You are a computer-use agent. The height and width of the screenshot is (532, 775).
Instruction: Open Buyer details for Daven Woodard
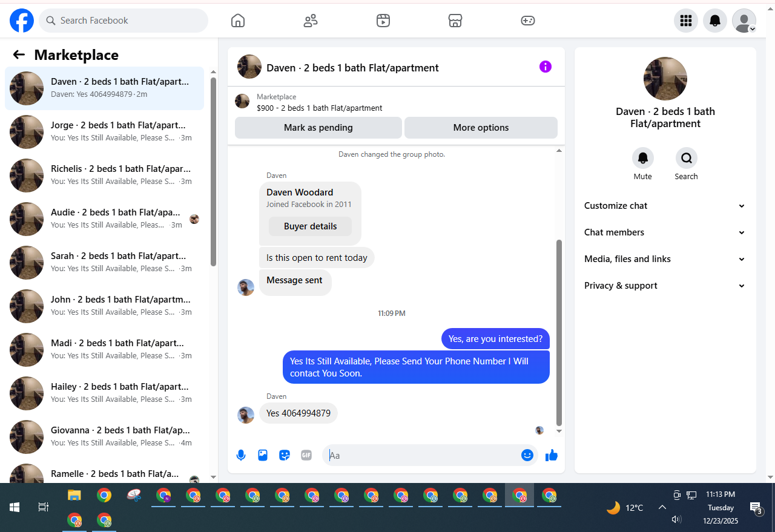coord(310,226)
